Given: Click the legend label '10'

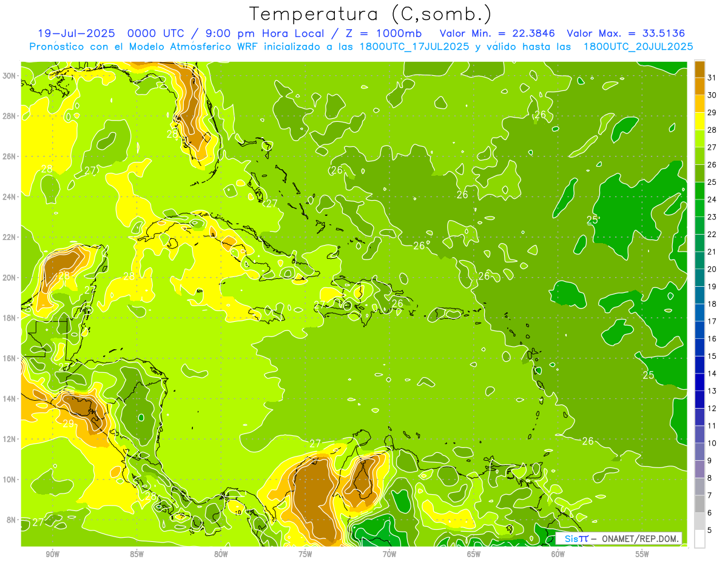Looking at the screenshot, I should 712,443.
